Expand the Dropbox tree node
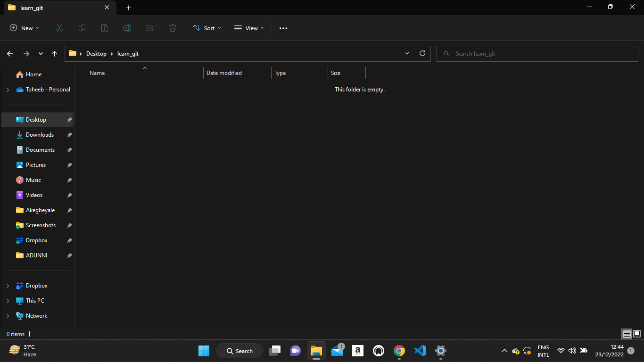This screenshot has width=644, height=362. (x=8, y=286)
